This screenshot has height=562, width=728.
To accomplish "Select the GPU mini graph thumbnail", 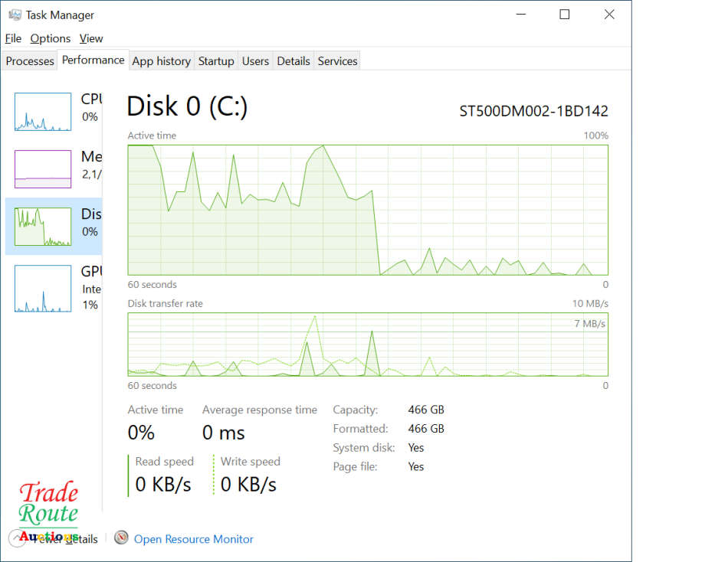I will point(43,289).
